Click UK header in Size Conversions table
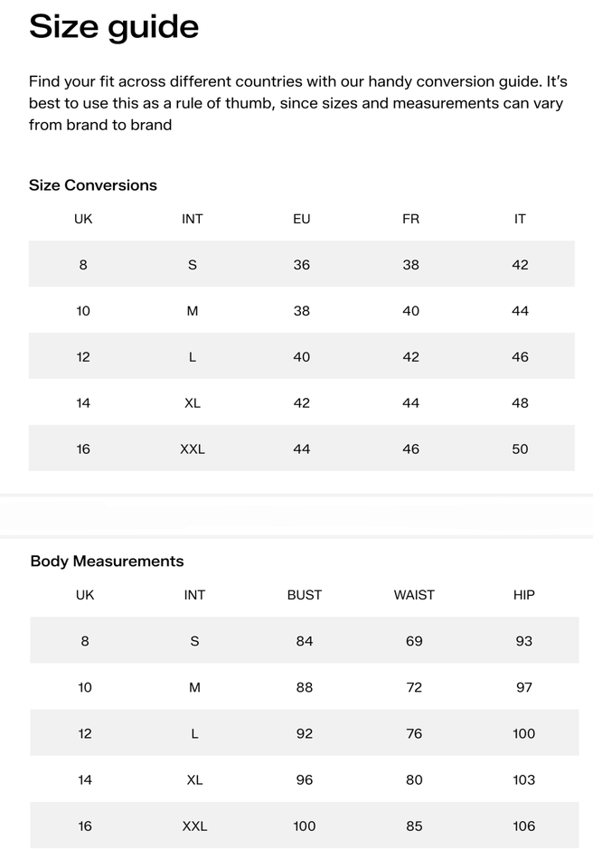The height and width of the screenshot is (868, 593). point(83,219)
